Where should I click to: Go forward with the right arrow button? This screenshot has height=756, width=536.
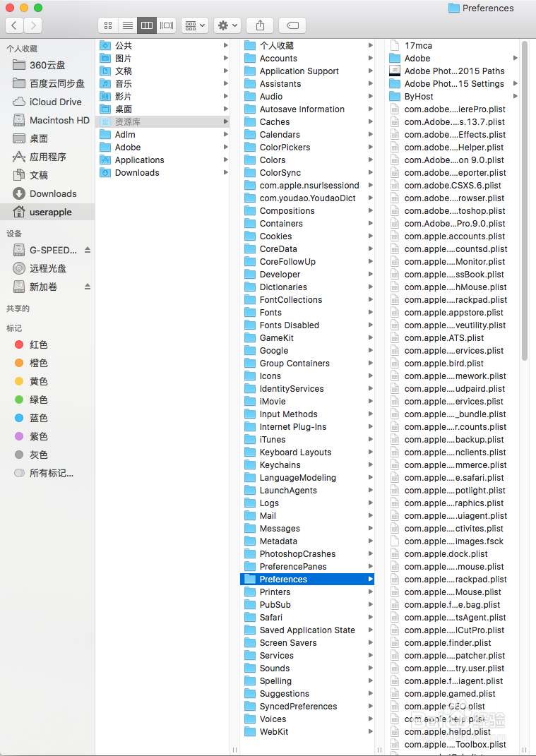32,25
